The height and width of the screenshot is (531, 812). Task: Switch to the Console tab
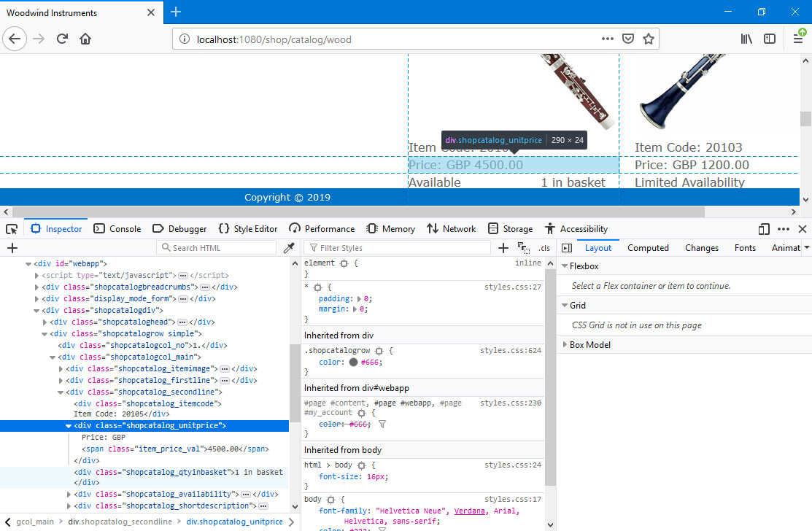(117, 229)
